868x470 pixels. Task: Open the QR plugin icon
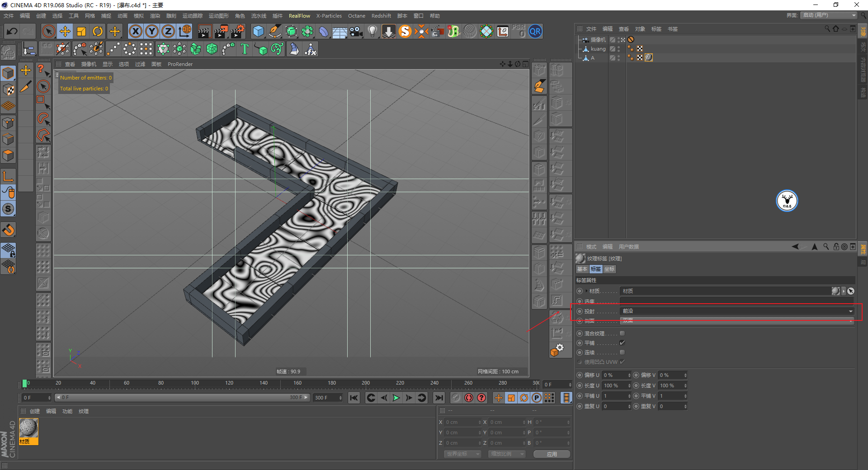(535, 31)
